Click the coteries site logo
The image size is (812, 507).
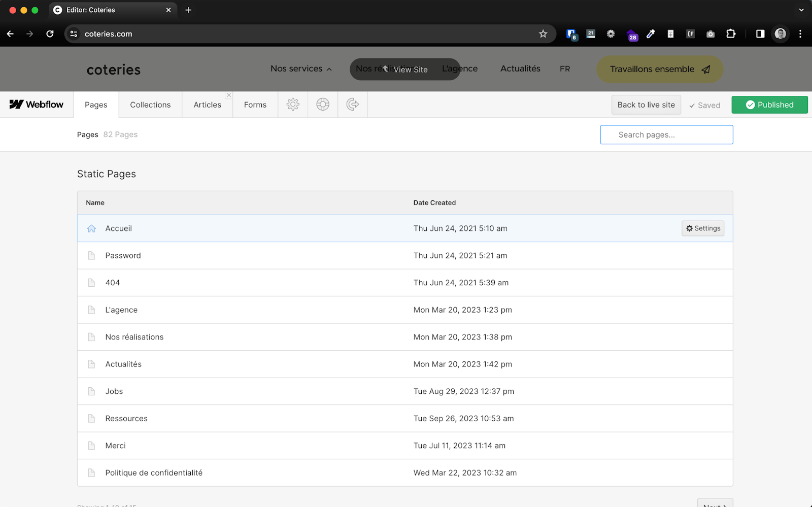(114, 70)
